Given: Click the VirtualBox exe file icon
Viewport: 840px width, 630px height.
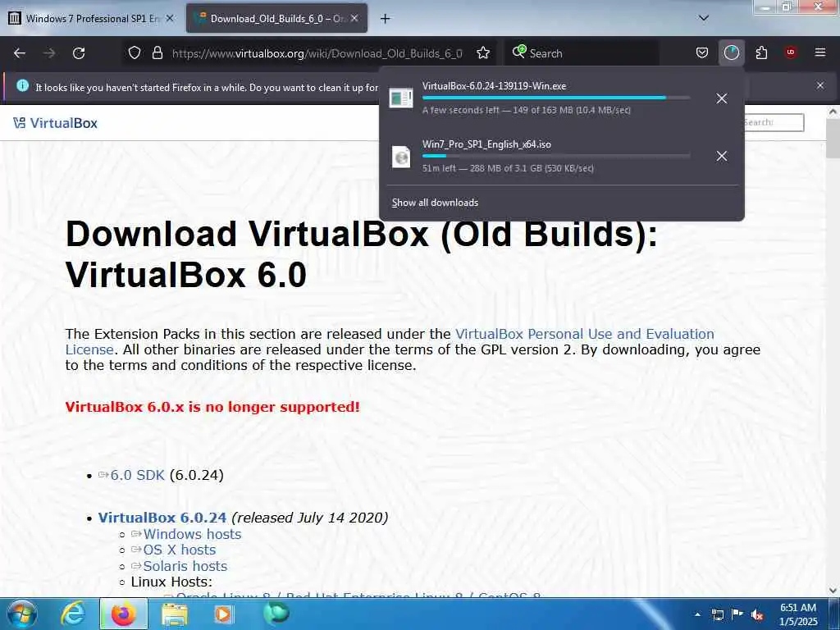Looking at the screenshot, I should coord(400,98).
